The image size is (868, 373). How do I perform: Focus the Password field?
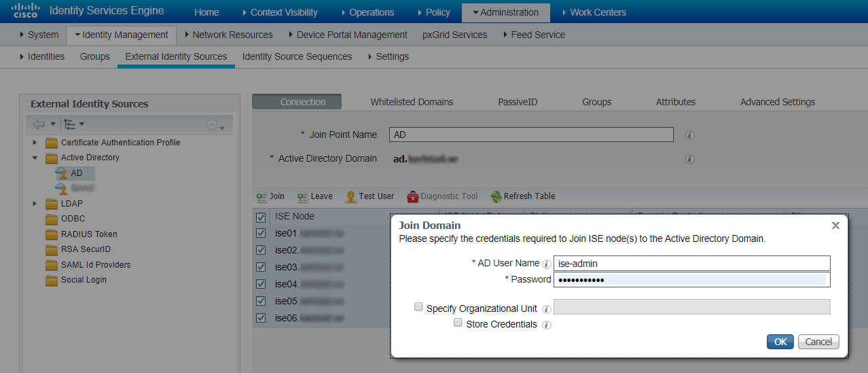(692, 280)
